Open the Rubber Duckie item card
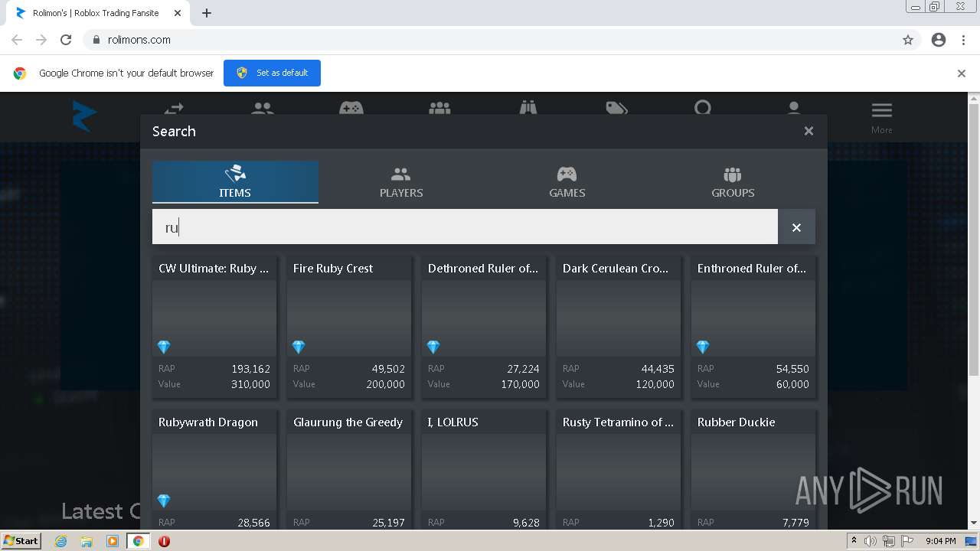The width and height of the screenshot is (980, 551). pyautogui.click(x=753, y=470)
